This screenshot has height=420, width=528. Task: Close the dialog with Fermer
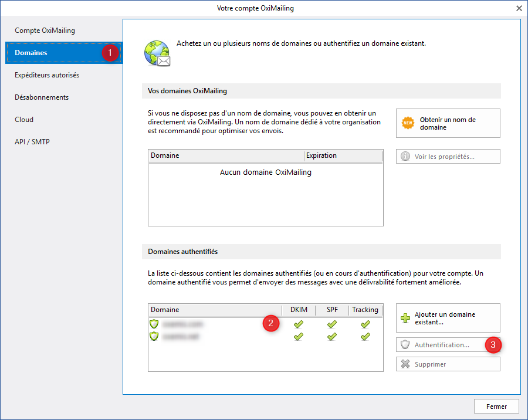(x=496, y=406)
